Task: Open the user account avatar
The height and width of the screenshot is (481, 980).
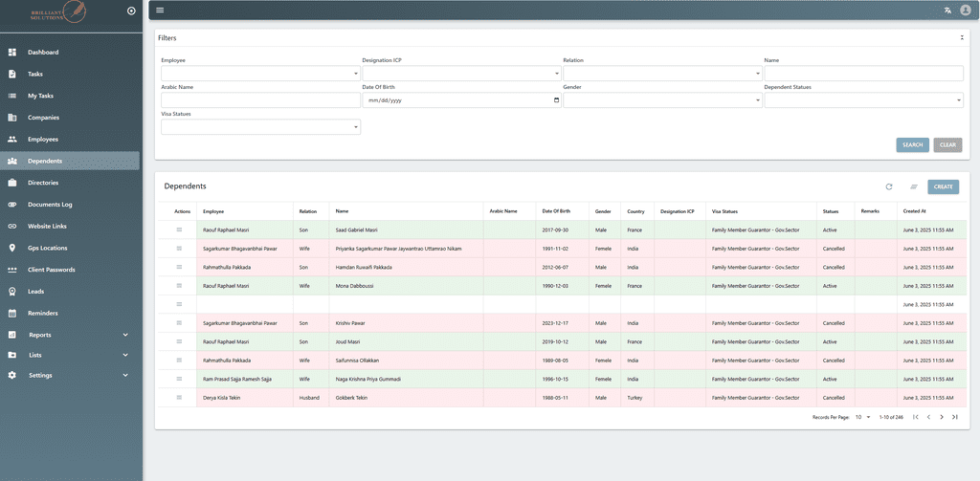Action: pyautogui.click(x=965, y=10)
